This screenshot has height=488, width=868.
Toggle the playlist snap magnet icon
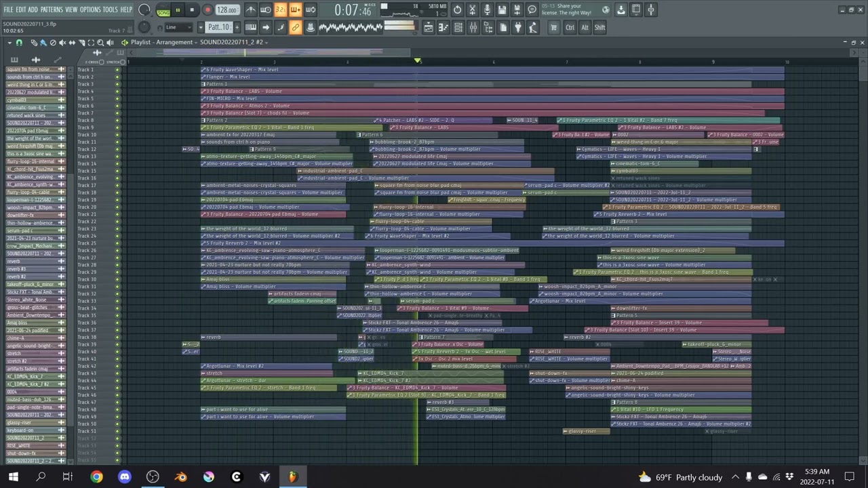coord(19,43)
